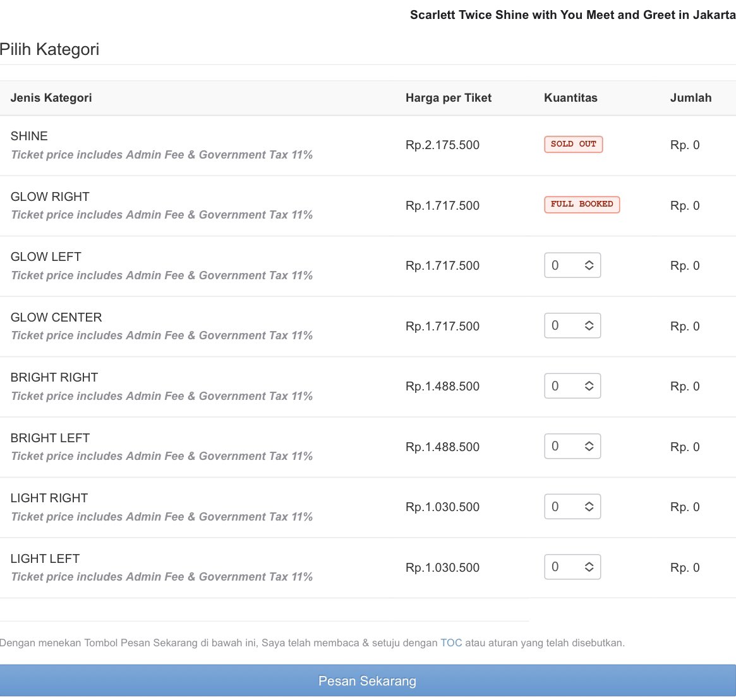
Task: Select the GLOW LEFT category name
Action: coord(46,256)
